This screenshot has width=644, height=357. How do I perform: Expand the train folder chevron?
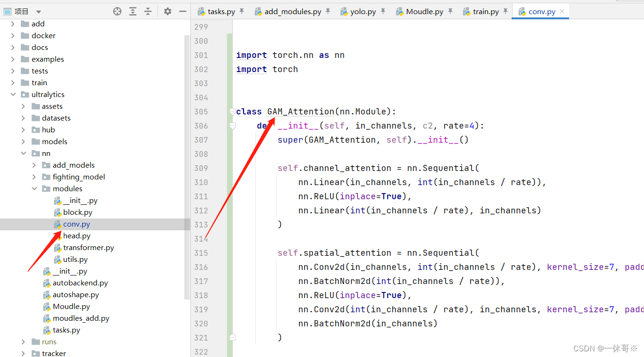coord(13,82)
